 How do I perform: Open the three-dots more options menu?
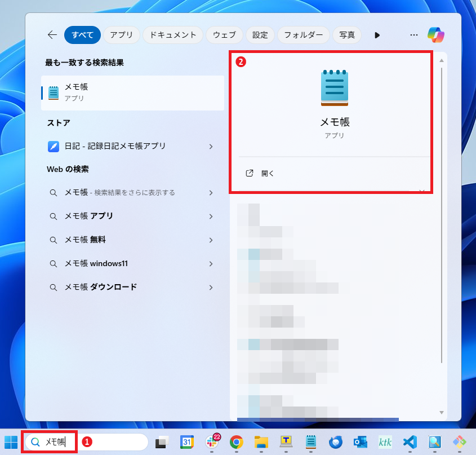(414, 35)
